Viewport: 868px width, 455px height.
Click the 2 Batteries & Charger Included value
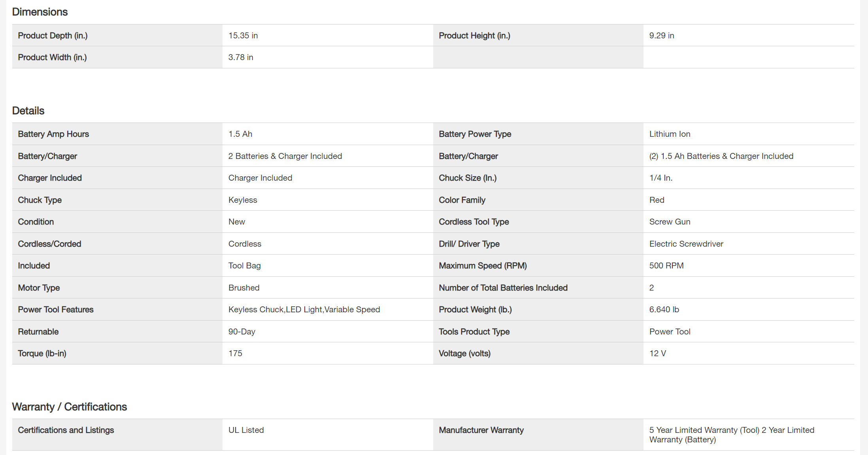(285, 156)
